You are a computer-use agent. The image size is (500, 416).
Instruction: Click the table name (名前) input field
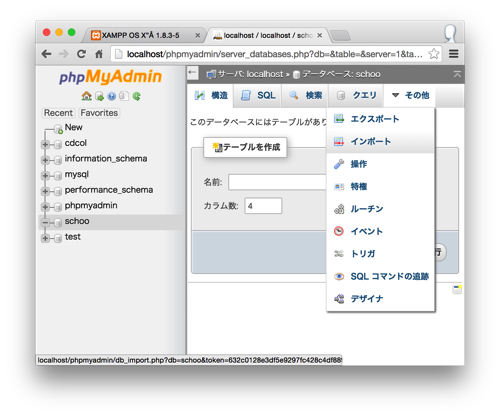click(277, 182)
